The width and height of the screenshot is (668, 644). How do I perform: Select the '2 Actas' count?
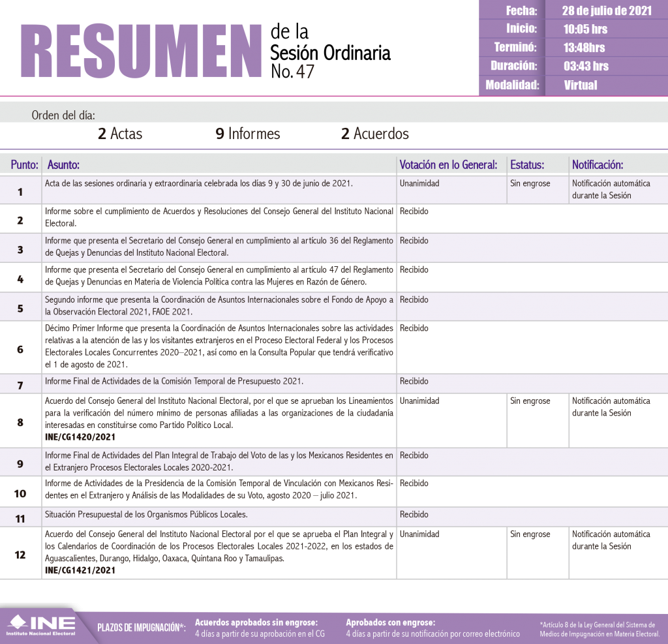(120, 133)
